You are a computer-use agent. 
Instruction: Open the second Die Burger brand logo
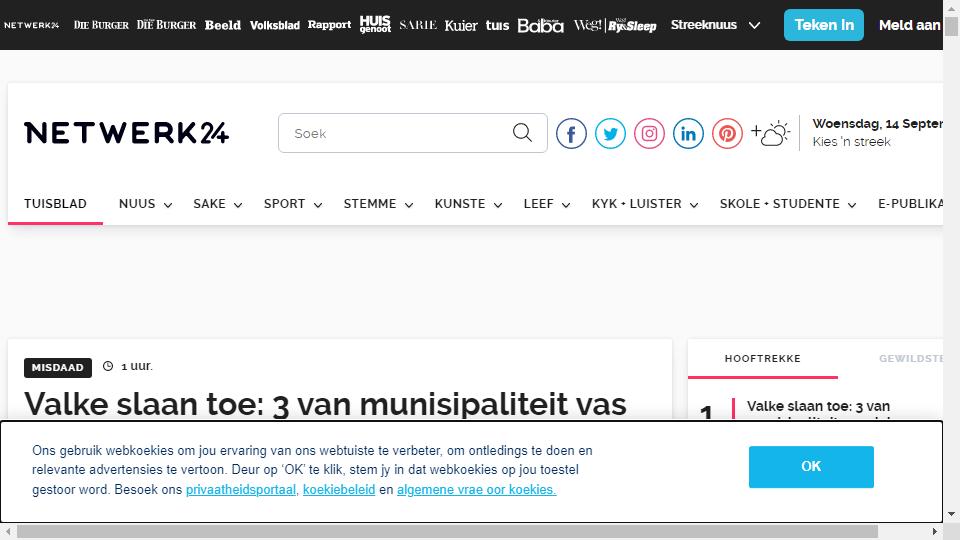point(167,25)
